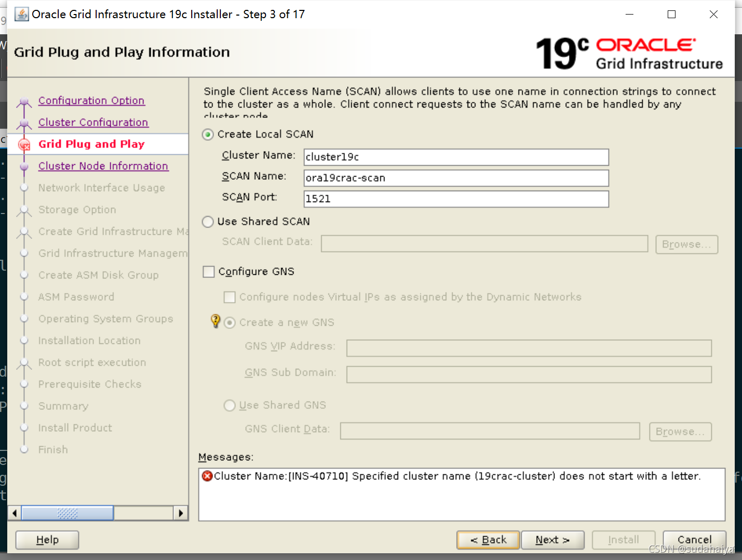Select the Create a new GNS radio
The height and width of the screenshot is (560, 742).
(x=230, y=323)
